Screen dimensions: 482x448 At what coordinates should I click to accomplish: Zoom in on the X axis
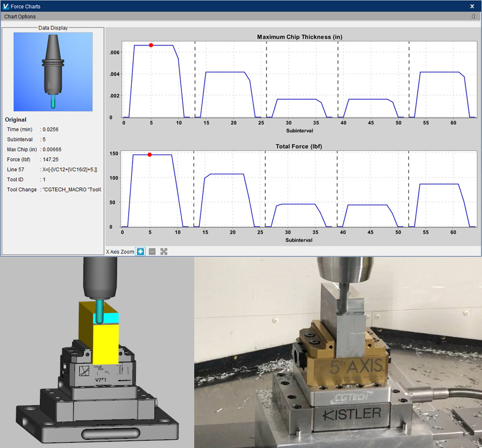click(140, 251)
